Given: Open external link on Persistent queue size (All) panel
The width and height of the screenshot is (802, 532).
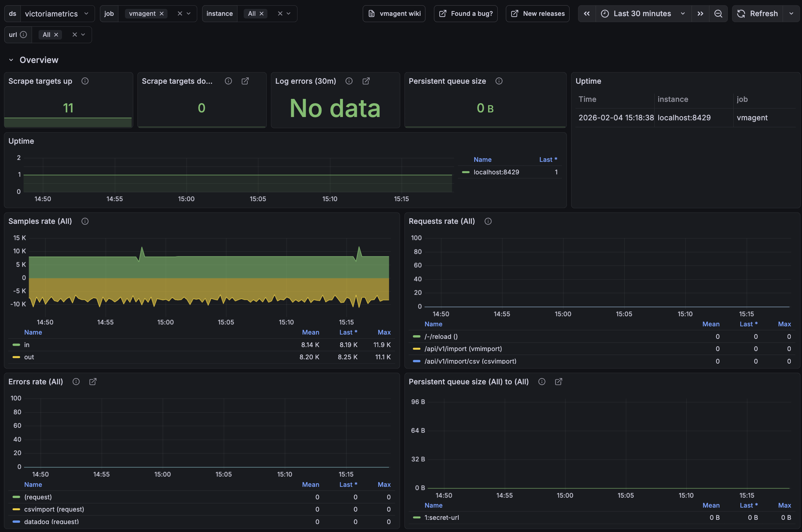Looking at the screenshot, I should (x=558, y=382).
